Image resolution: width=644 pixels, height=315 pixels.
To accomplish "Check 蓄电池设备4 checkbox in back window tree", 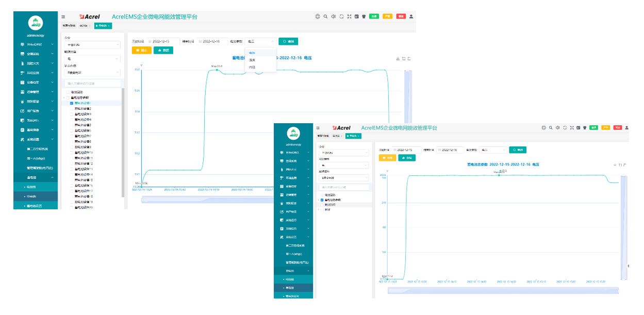I will (x=71, y=120).
